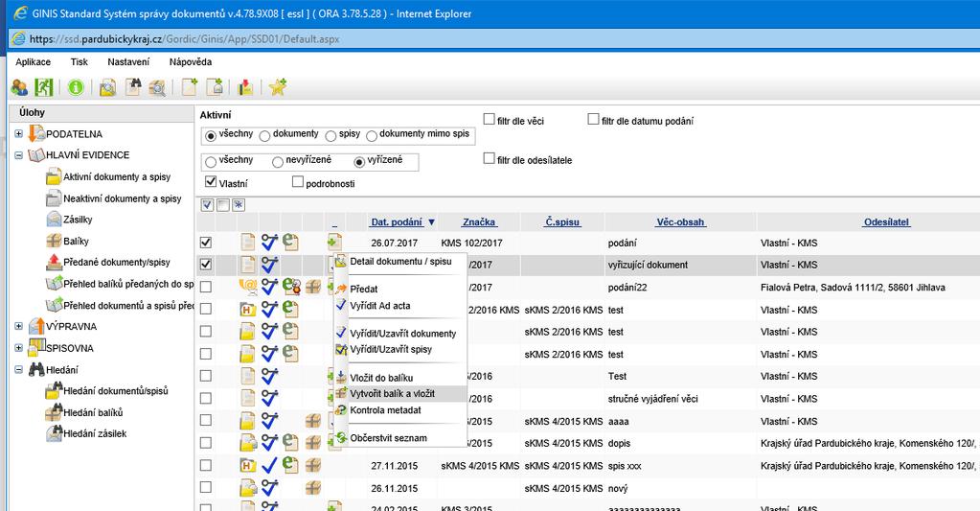The width and height of the screenshot is (980, 511).
Task: Click the package icon in the dopis row
Action: [x=312, y=443]
